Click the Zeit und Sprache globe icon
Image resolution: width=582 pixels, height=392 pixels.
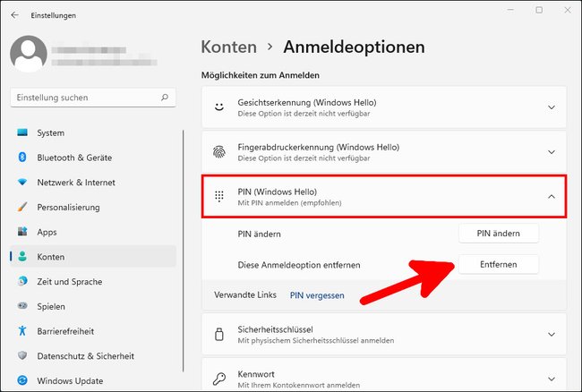click(x=22, y=281)
